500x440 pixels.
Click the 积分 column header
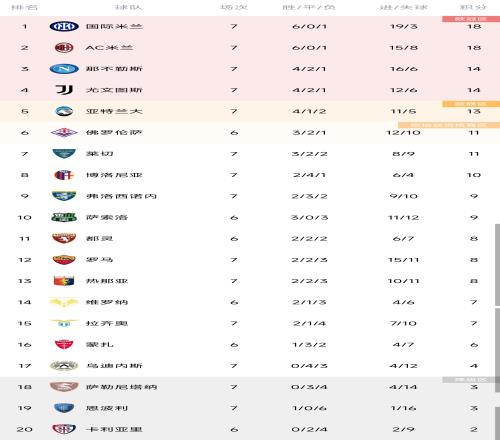point(474,7)
